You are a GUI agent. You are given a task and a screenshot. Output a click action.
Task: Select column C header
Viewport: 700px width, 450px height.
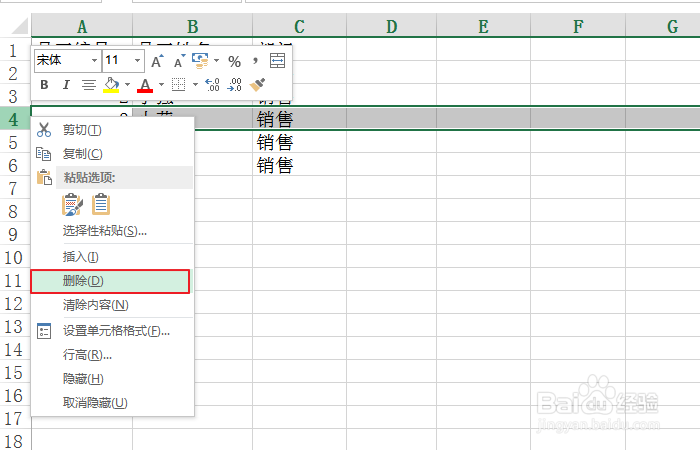point(299,26)
